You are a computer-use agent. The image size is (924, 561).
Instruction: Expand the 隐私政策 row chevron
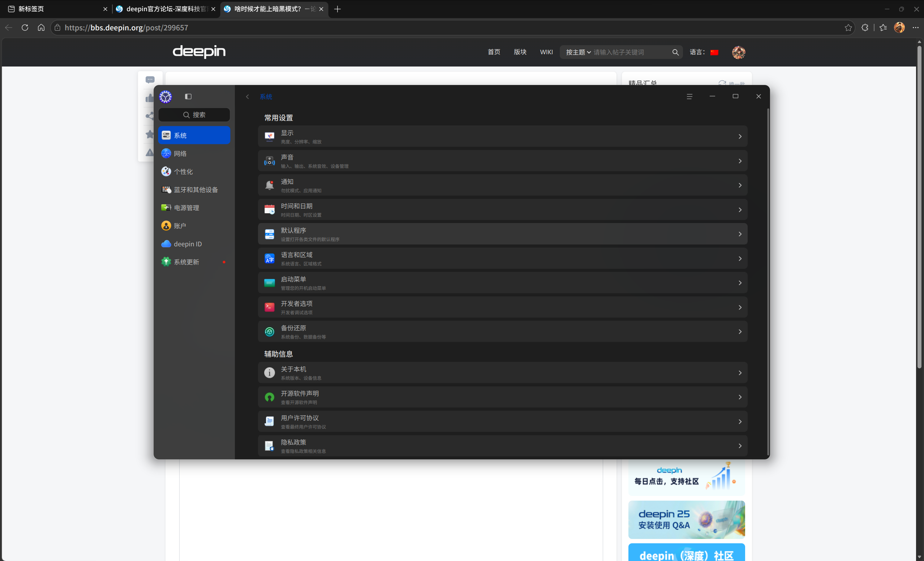(x=740, y=446)
